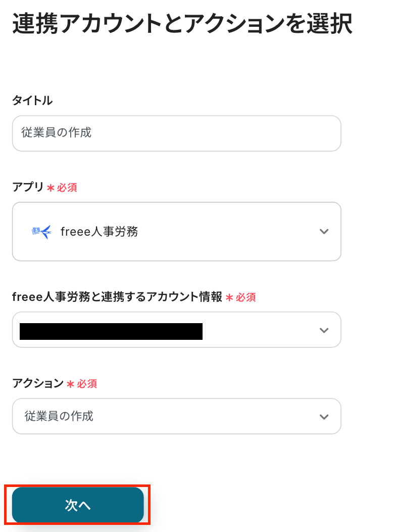Click the 必須 tag next to アカウント情報

(x=246, y=297)
